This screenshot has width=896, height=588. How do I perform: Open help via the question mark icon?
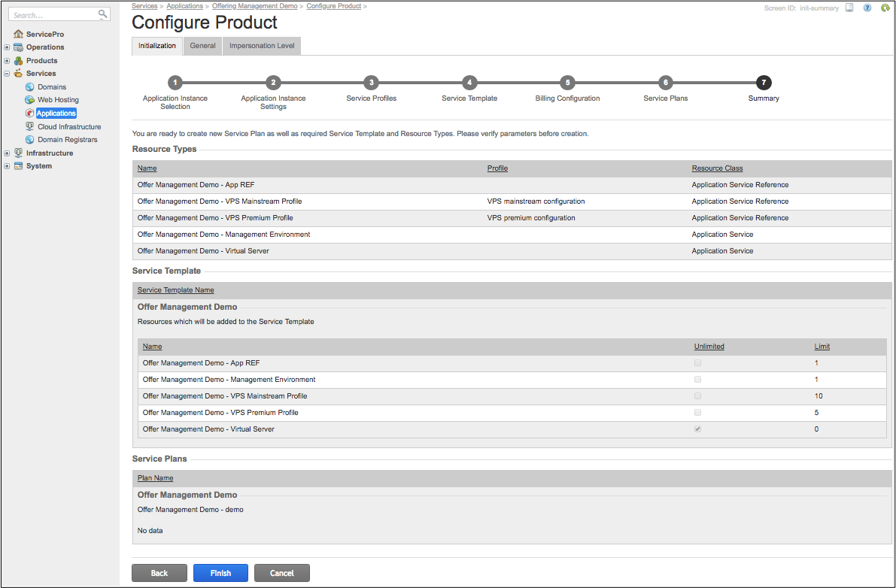pyautogui.click(x=867, y=8)
